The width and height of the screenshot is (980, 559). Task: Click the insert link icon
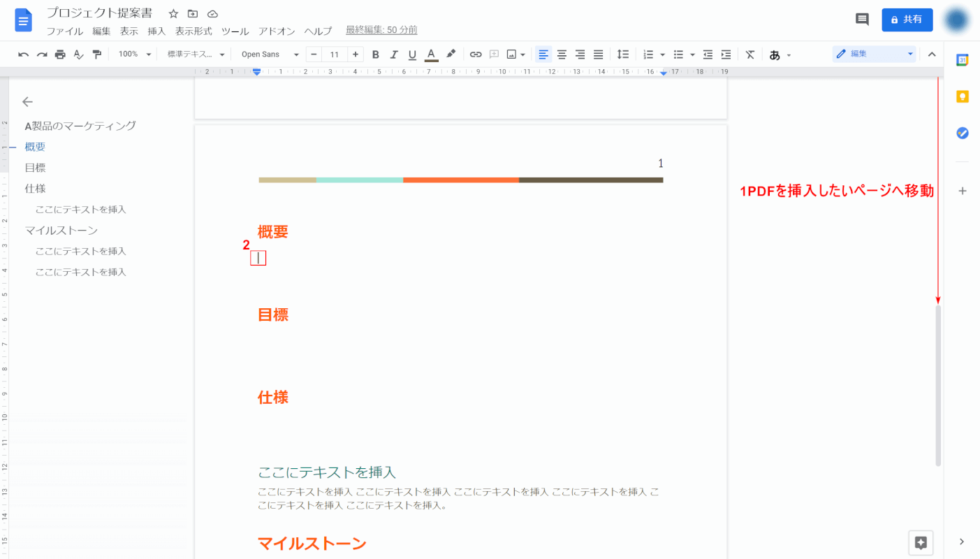click(x=476, y=55)
